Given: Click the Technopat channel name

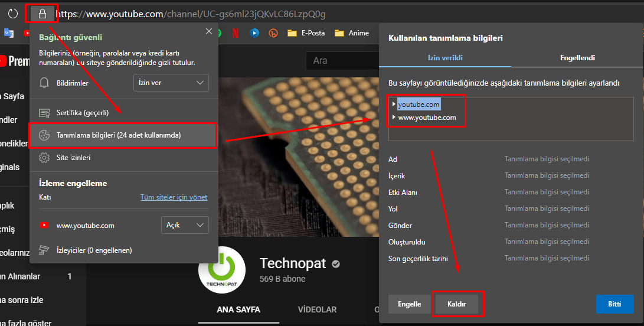Looking at the screenshot, I should click(x=293, y=263).
